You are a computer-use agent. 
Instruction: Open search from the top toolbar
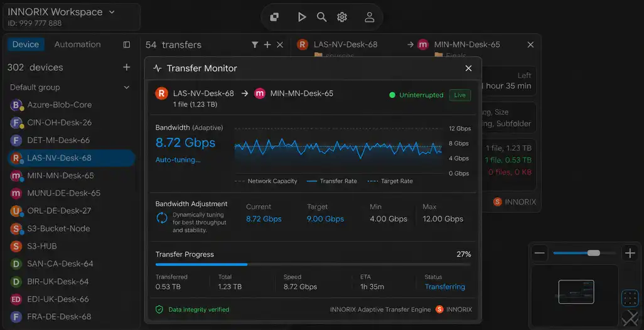[321, 17]
